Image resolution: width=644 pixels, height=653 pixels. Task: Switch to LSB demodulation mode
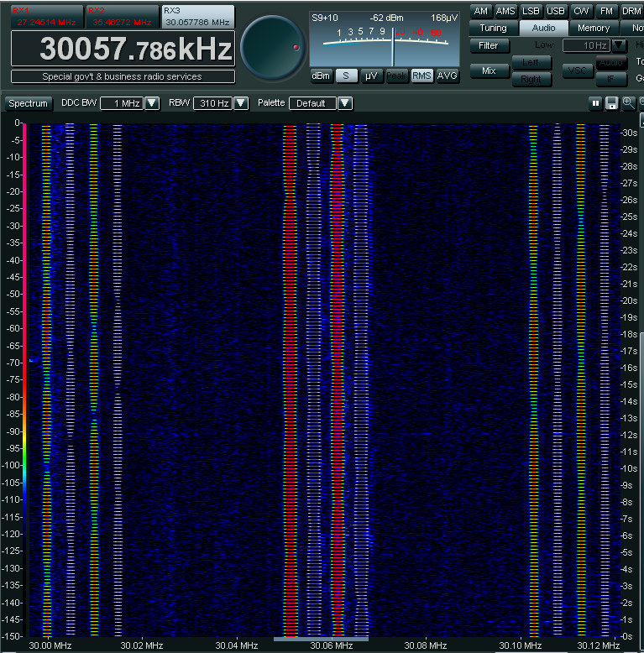pos(531,11)
